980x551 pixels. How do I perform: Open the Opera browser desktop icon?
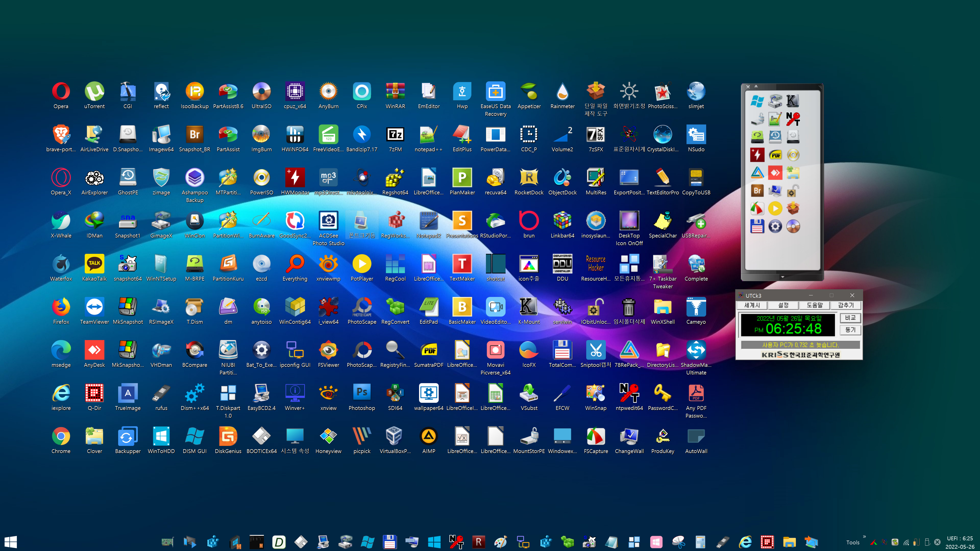click(61, 95)
